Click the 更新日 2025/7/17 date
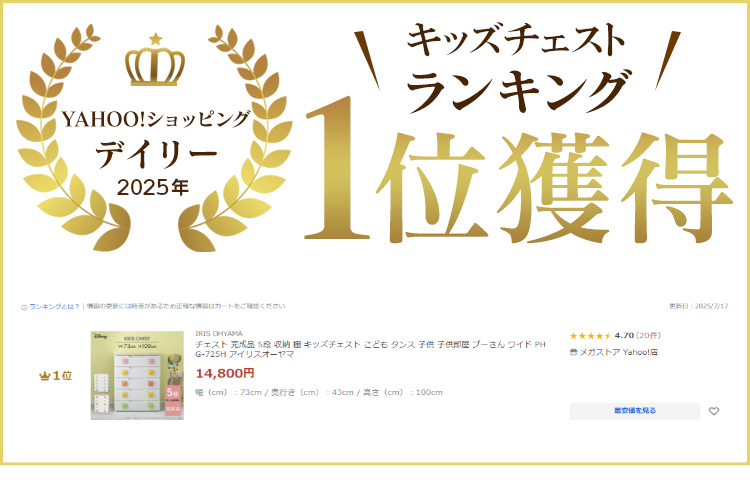Image resolution: width=750 pixels, height=488 pixels. (698, 306)
